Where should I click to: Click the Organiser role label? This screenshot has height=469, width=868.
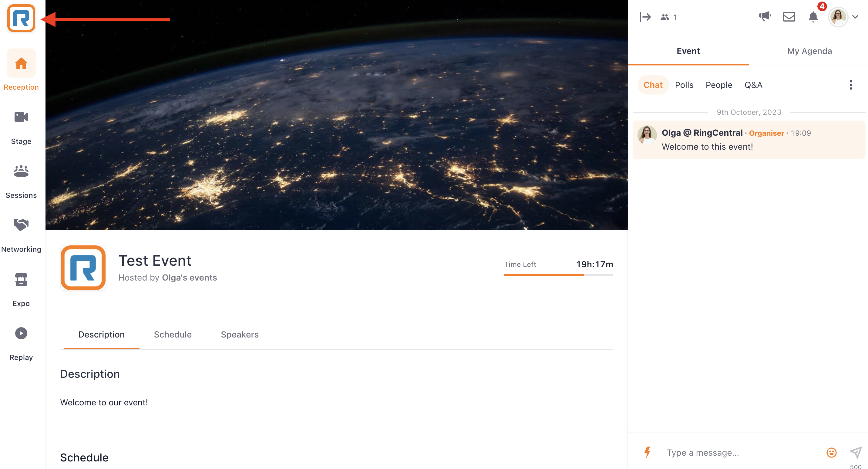pos(766,133)
